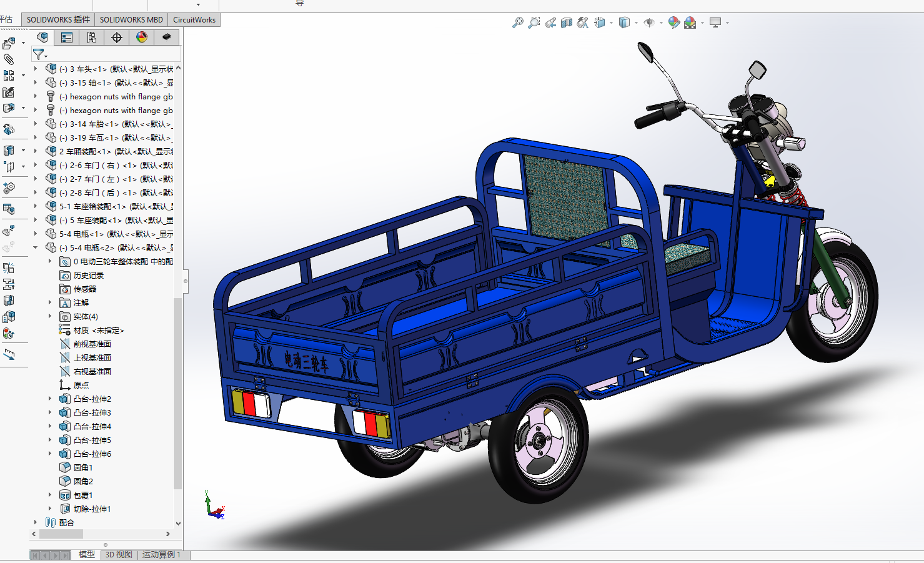The width and height of the screenshot is (924, 563).
Task: Switch to the PropertyManager tab icon
Action: (67, 37)
